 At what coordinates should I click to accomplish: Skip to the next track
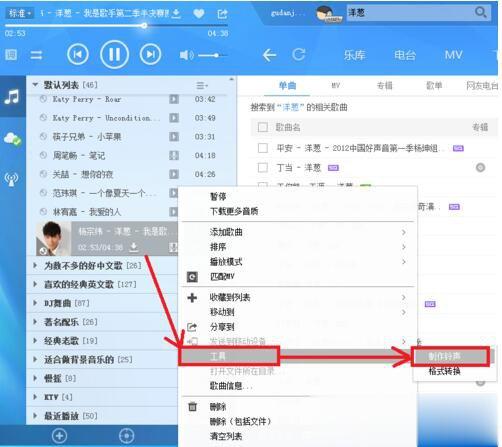[150, 54]
